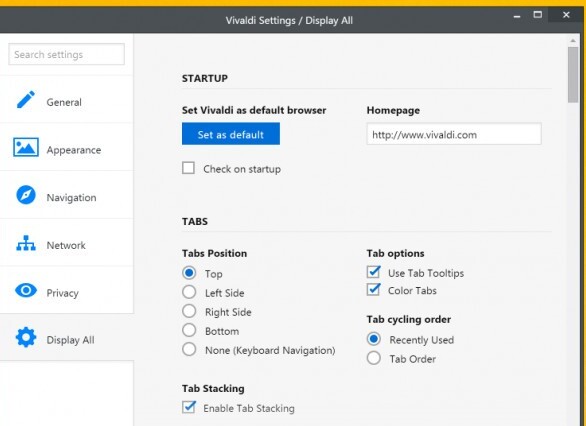Open General settings via pencil icon
This screenshot has width=586, height=426.
[26, 100]
